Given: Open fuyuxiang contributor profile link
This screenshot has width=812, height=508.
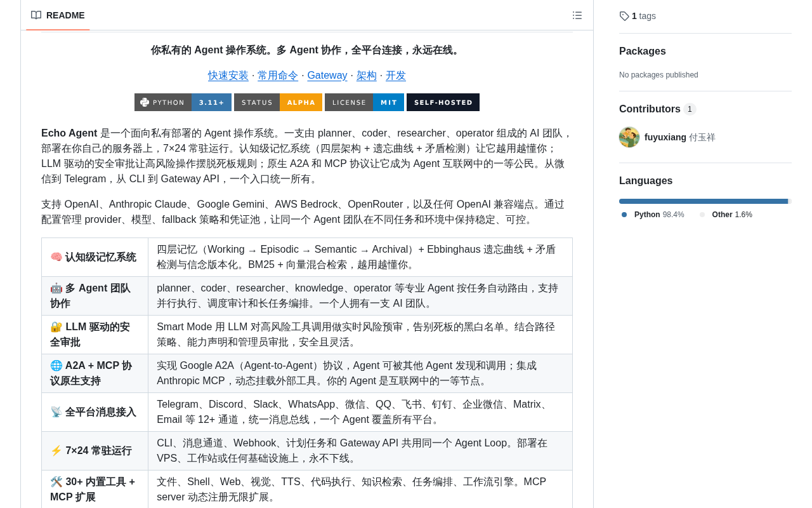Looking at the screenshot, I should [x=680, y=137].
